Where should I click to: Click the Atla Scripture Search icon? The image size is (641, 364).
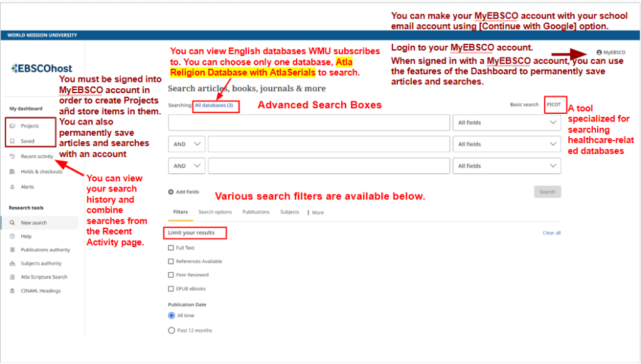click(13, 277)
